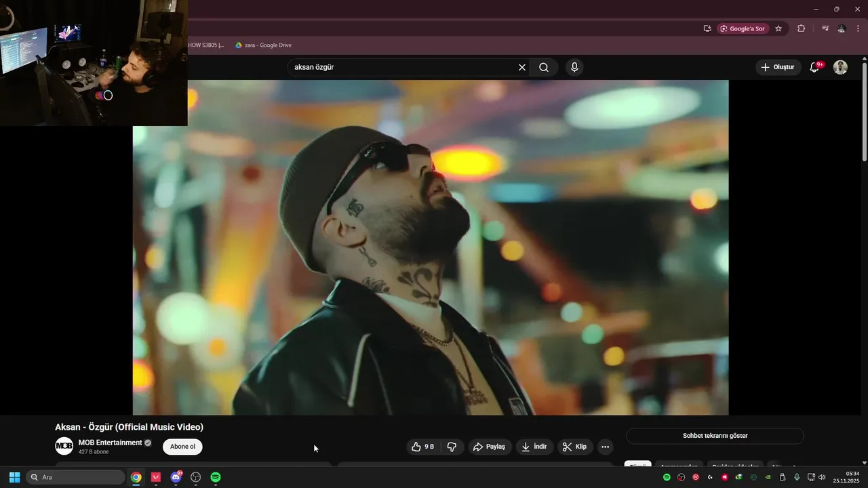Click the İndir download button
868x488 pixels.
(x=534, y=447)
